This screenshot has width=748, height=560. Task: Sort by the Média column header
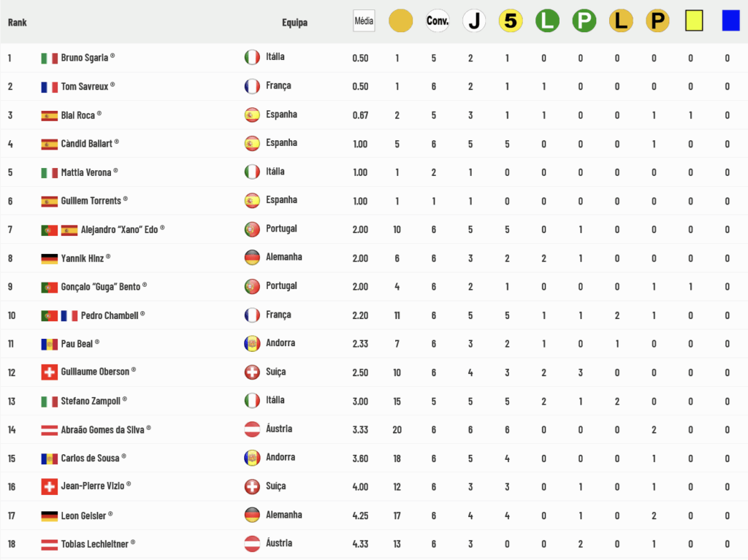pyautogui.click(x=364, y=21)
